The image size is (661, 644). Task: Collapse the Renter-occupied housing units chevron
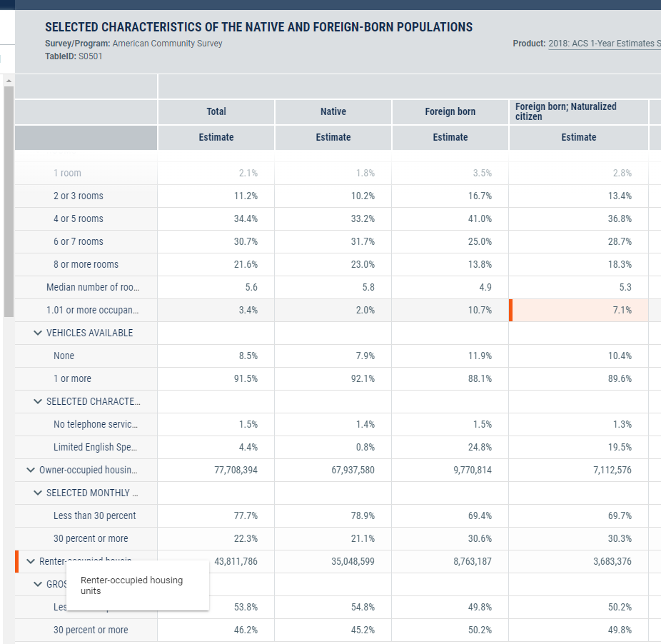tap(31, 561)
